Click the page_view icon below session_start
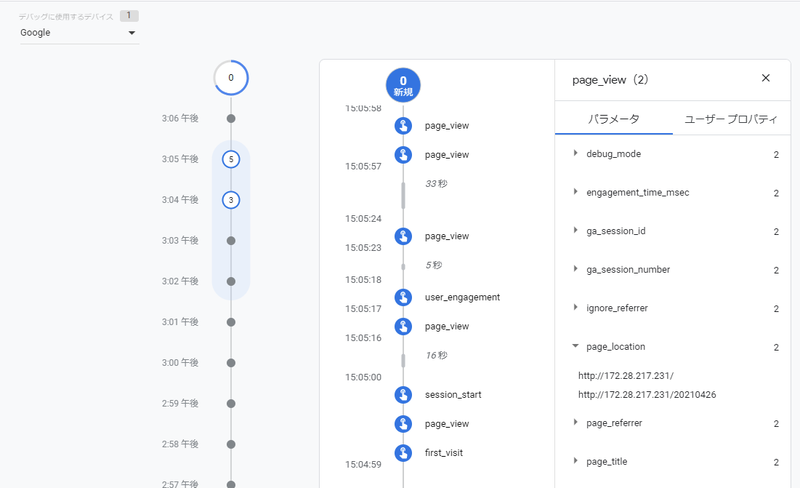Image resolution: width=800 pixels, height=488 pixels. [x=403, y=424]
